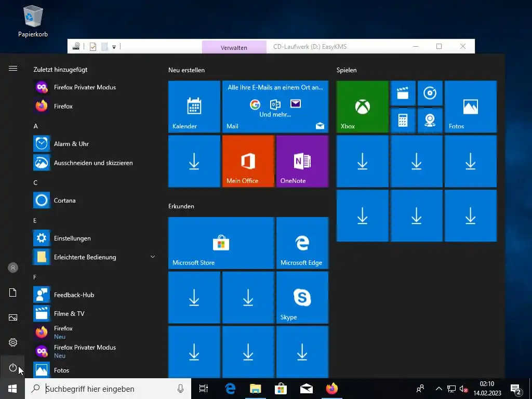
Task: Open the Mein Office tile
Action: [x=248, y=161]
